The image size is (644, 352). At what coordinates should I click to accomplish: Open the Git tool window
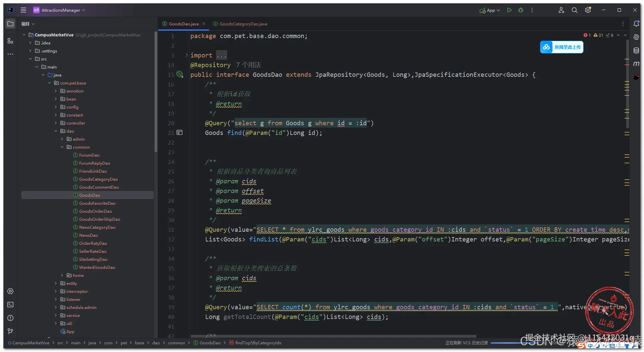pyautogui.click(x=10, y=331)
